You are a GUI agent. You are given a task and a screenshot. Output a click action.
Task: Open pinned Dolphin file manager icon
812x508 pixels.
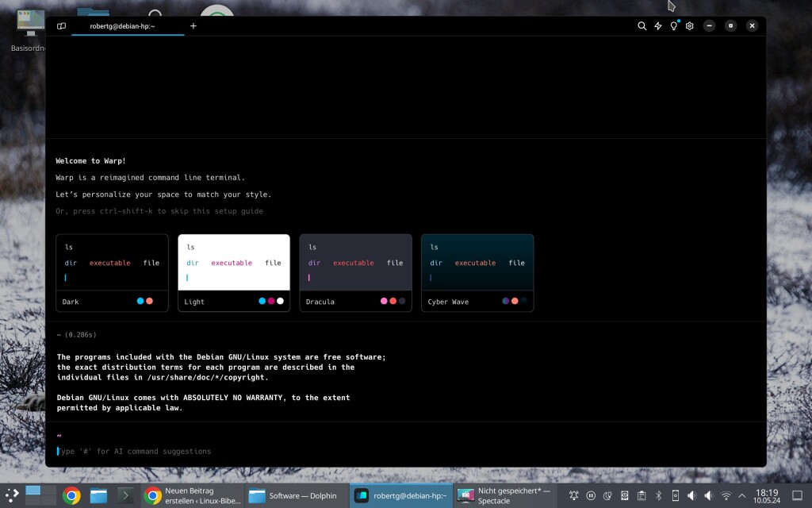98,496
